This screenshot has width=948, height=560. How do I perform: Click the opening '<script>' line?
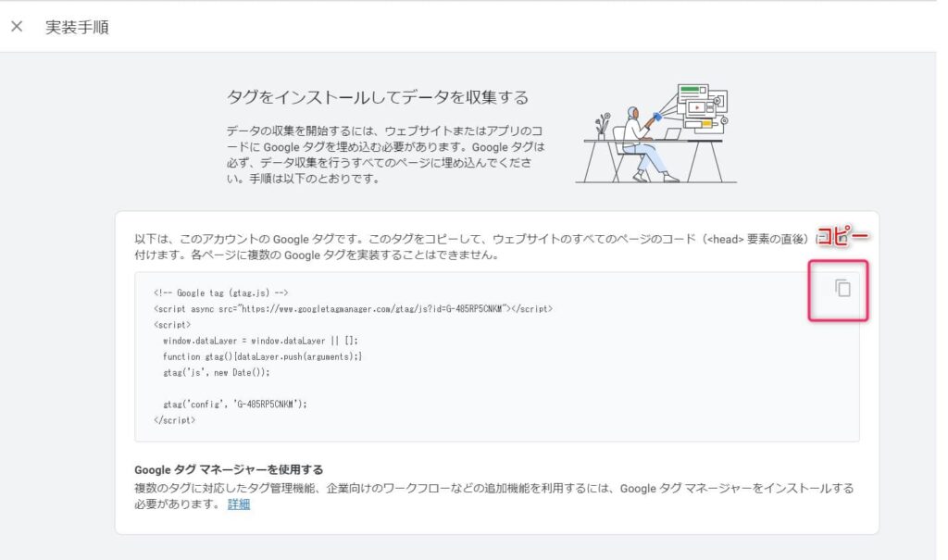click(172, 325)
